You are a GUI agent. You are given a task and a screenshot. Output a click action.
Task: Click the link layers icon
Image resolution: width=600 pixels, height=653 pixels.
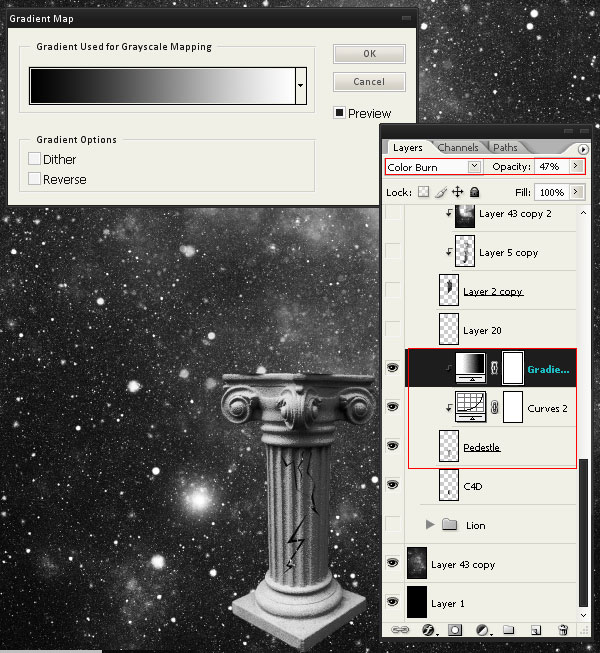tap(400, 630)
